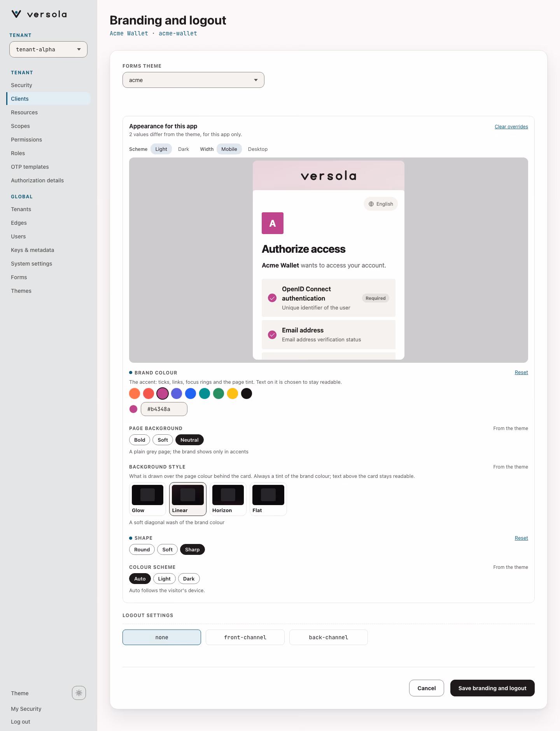This screenshot has height=731, width=560.
Task: Set colour scheme to Auto
Action: (x=140, y=579)
